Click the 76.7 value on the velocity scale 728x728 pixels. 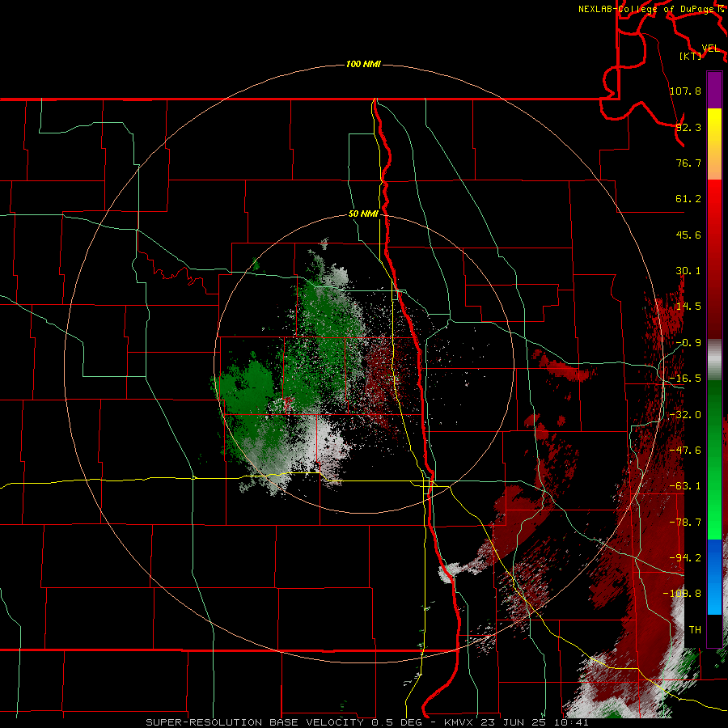(688, 163)
